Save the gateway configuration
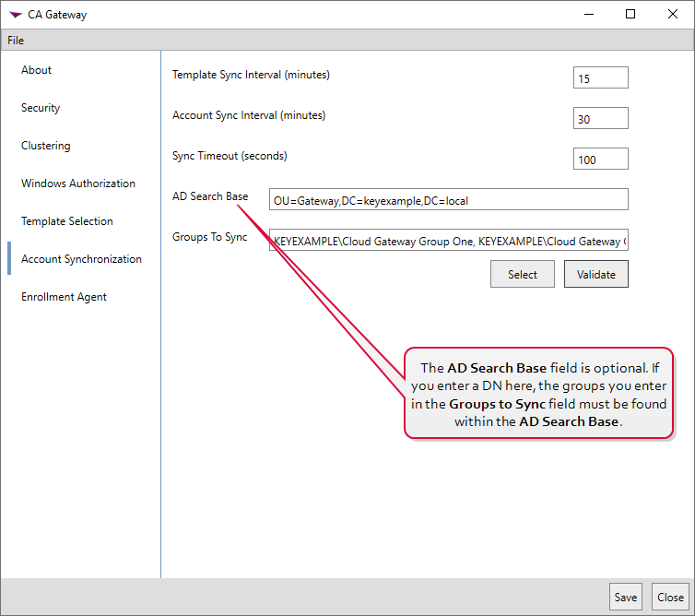The image size is (695, 616). pyautogui.click(x=625, y=598)
